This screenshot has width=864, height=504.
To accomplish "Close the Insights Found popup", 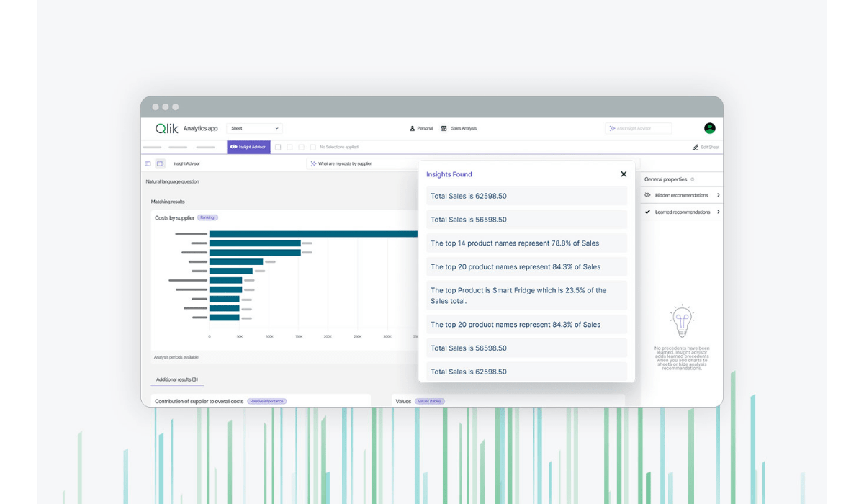I will [624, 174].
